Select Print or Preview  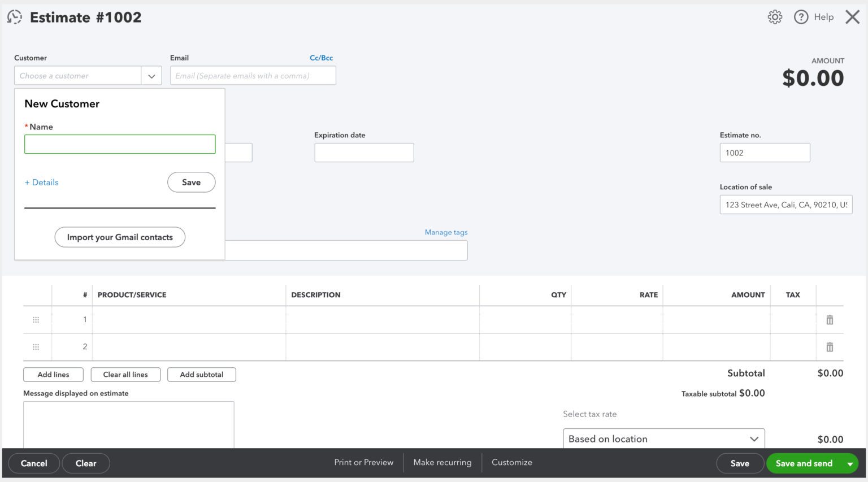(x=363, y=462)
